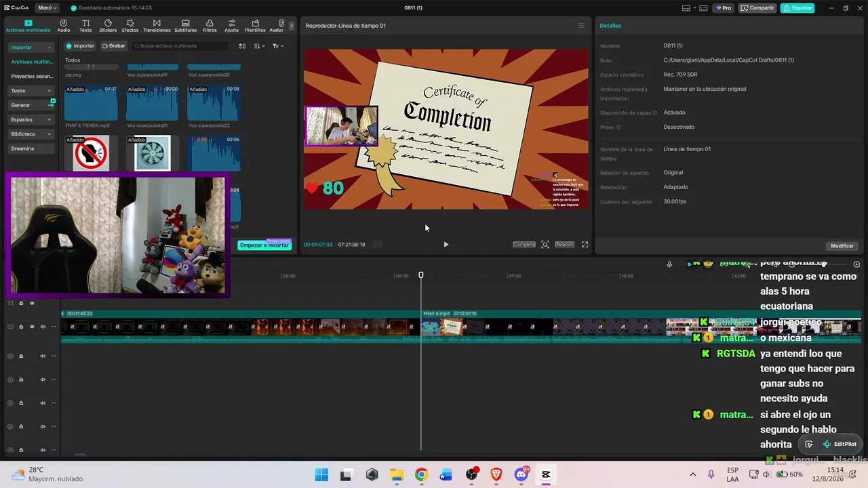Click the timeline microphone record icon

click(x=669, y=264)
